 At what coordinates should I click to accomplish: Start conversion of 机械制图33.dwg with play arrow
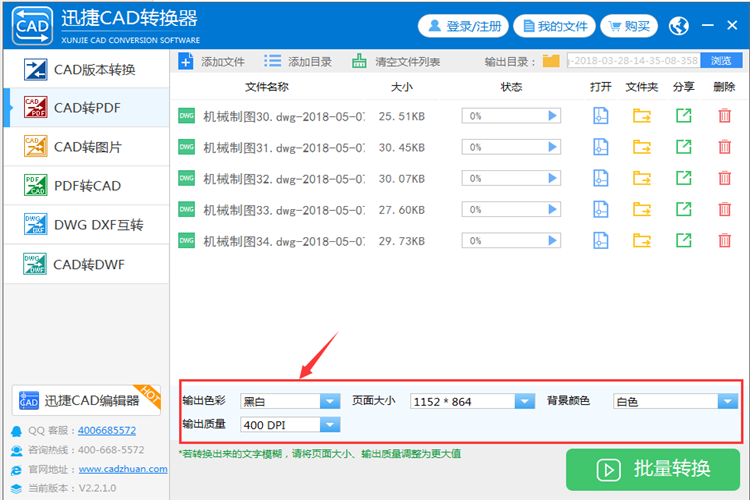tap(552, 210)
